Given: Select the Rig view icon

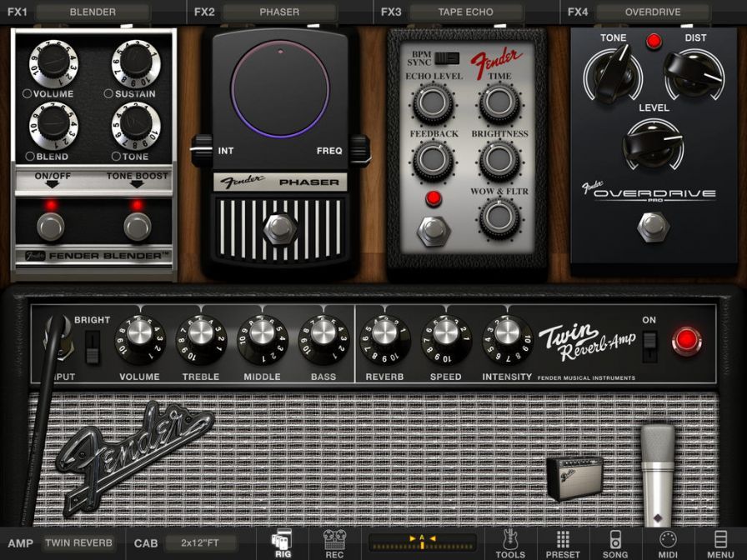Looking at the screenshot, I should point(282,542).
